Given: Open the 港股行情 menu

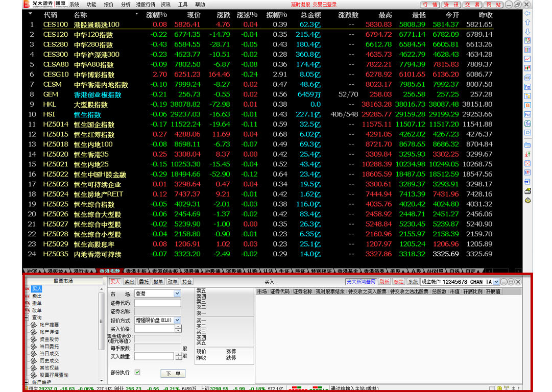Looking at the screenshot, I should coord(146,5).
